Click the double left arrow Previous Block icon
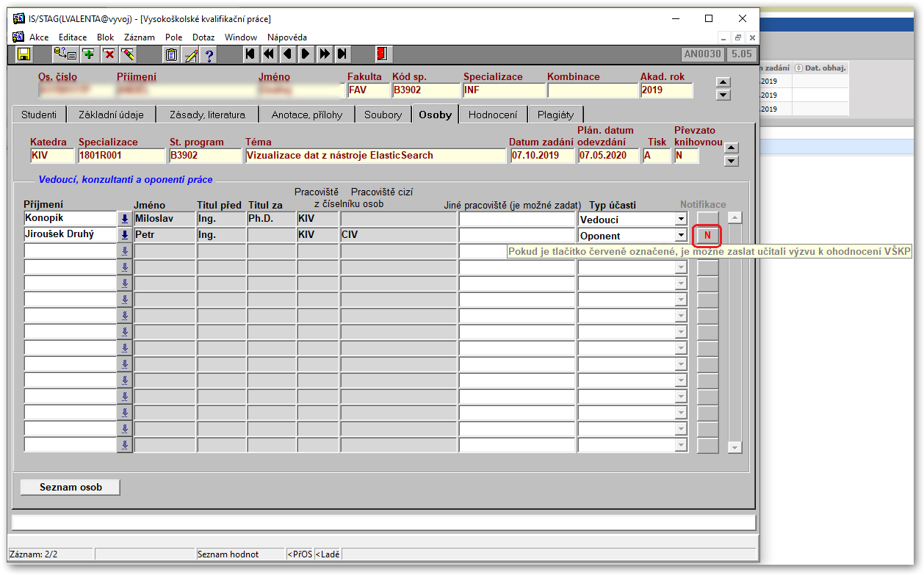Screen dimensions: 924x575 point(269,54)
